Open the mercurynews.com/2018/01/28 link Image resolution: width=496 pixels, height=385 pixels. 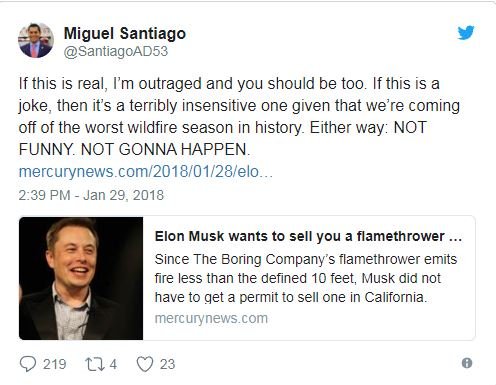(x=146, y=172)
